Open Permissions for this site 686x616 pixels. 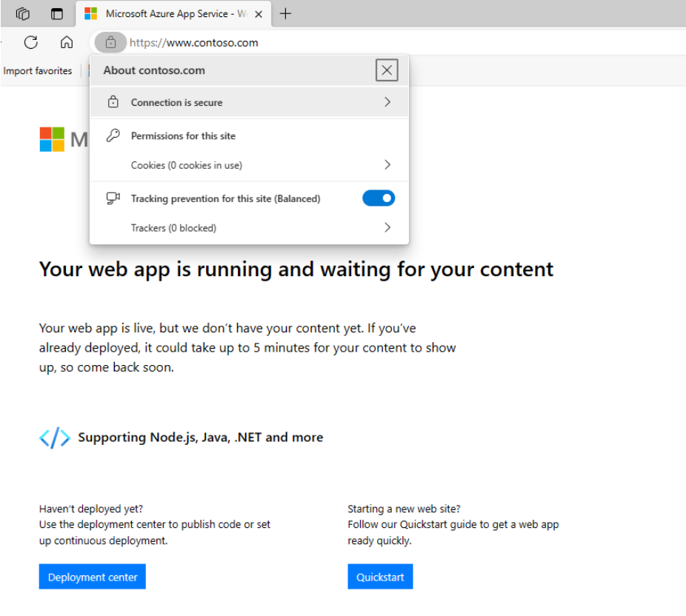point(183,136)
